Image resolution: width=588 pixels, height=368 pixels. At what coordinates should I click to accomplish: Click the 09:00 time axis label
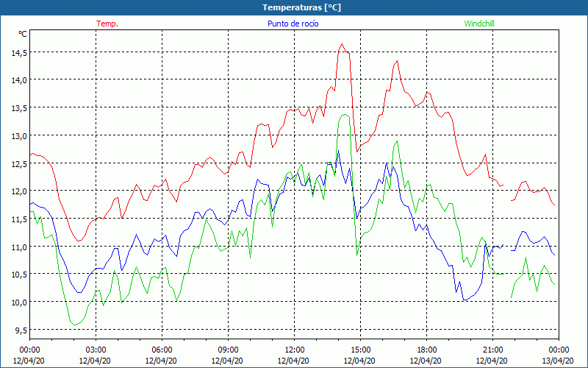228,350
